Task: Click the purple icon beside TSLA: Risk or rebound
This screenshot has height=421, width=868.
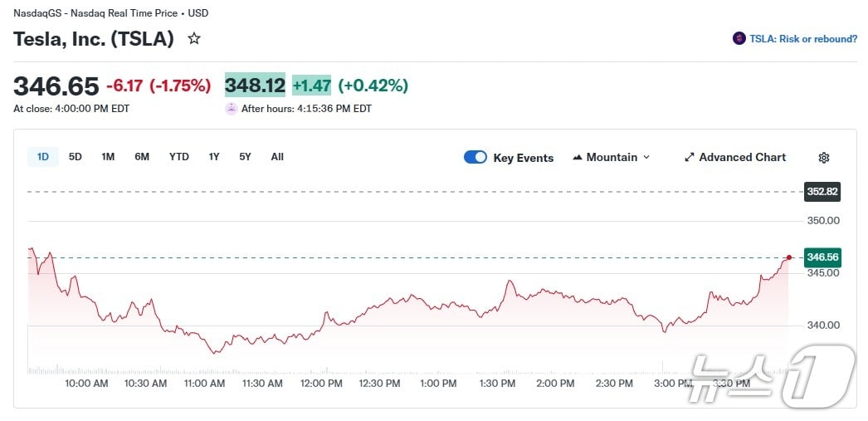Action: point(739,38)
